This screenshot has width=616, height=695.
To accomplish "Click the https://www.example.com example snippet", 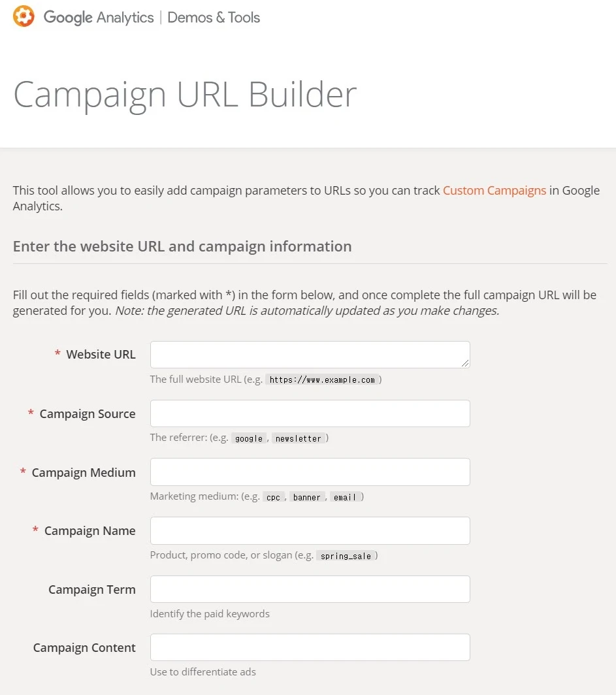I will 322,380.
